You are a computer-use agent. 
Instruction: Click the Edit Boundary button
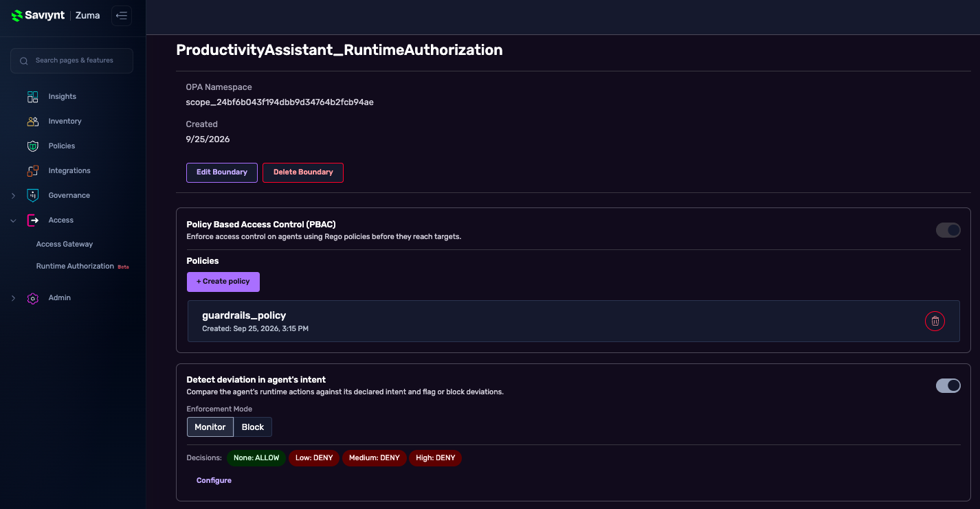coord(222,172)
